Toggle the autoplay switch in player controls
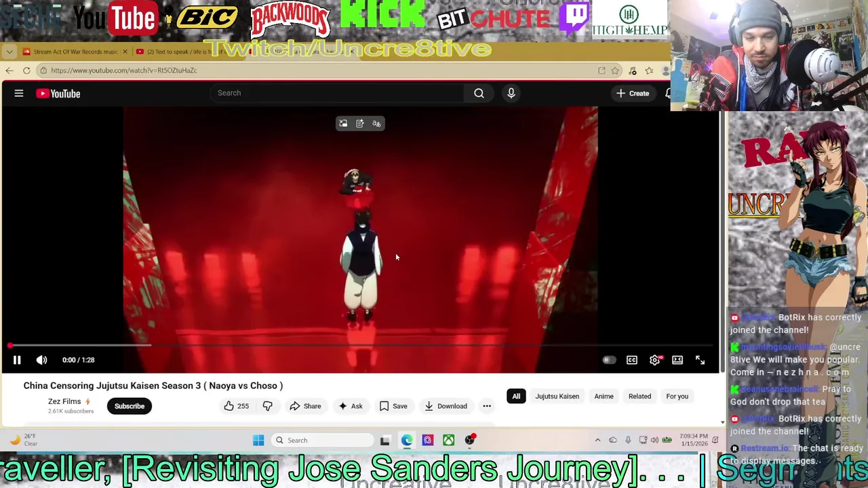Viewport: 868px width, 488px height. point(608,360)
